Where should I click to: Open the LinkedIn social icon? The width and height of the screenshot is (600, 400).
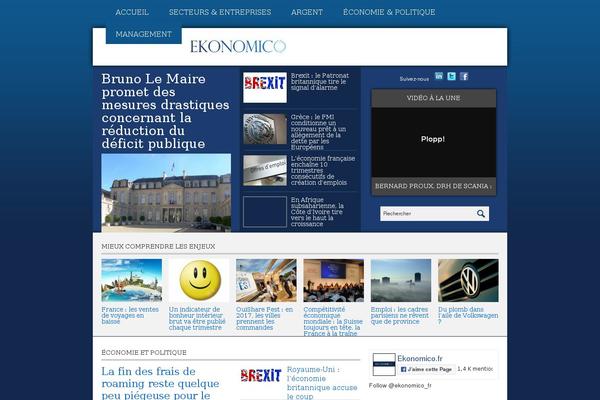pyautogui.click(x=439, y=76)
